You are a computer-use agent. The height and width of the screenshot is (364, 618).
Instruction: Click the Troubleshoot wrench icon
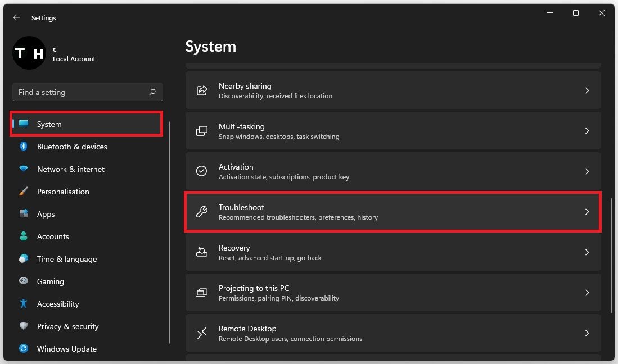[201, 212]
